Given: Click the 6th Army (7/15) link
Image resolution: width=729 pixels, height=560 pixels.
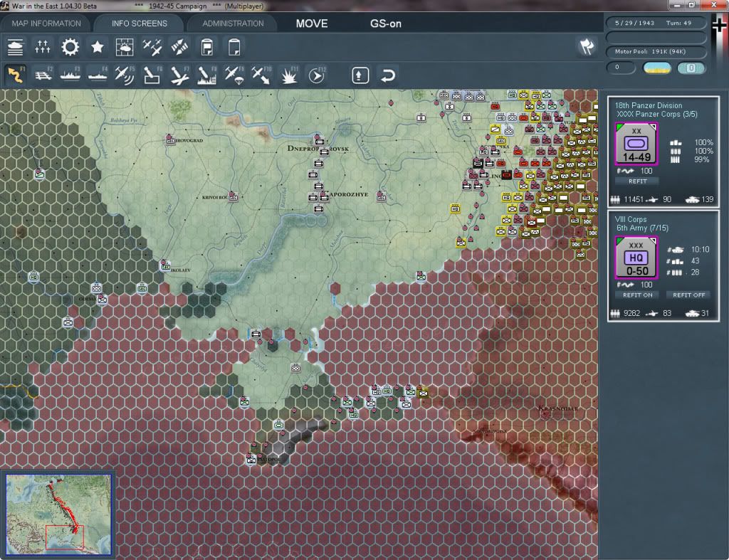Looking at the screenshot, I should [x=642, y=228].
